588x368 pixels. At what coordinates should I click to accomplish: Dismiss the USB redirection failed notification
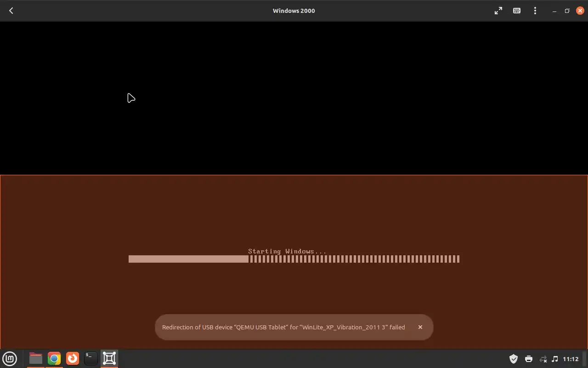420,327
